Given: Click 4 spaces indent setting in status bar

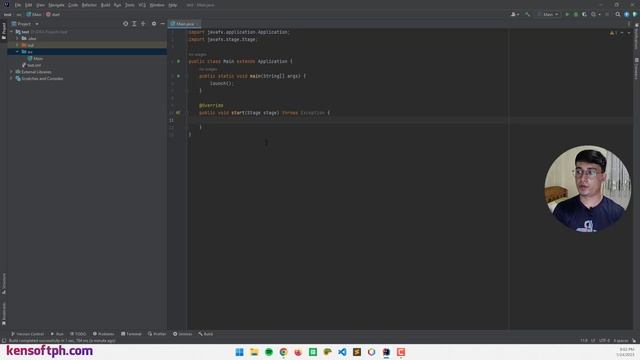Looking at the screenshot, I should pyautogui.click(x=621, y=340).
